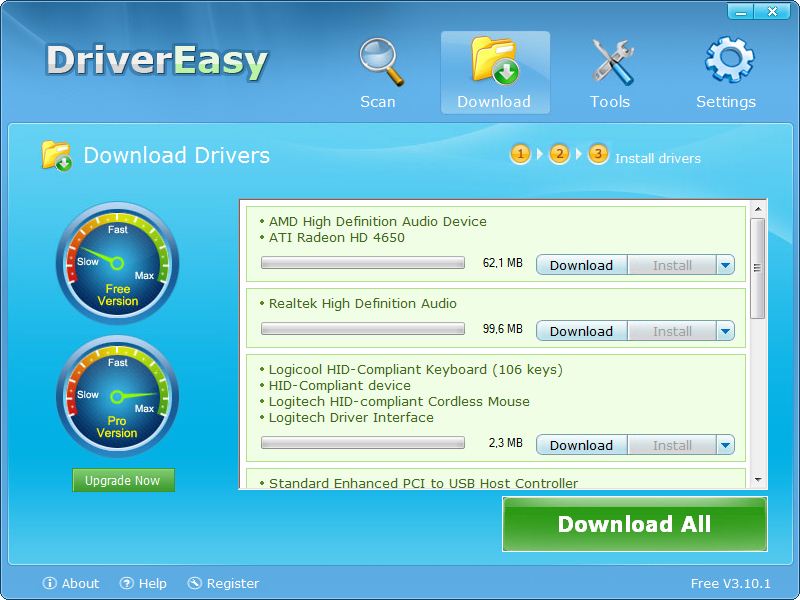Download the Realtek High Definition Audio driver
800x600 pixels.
click(581, 330)
